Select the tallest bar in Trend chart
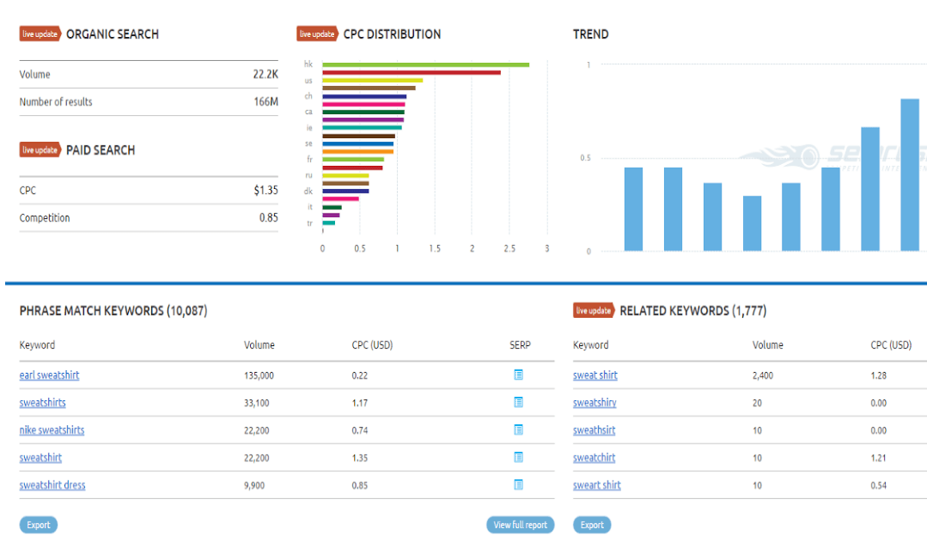 [x=910, y=175]
